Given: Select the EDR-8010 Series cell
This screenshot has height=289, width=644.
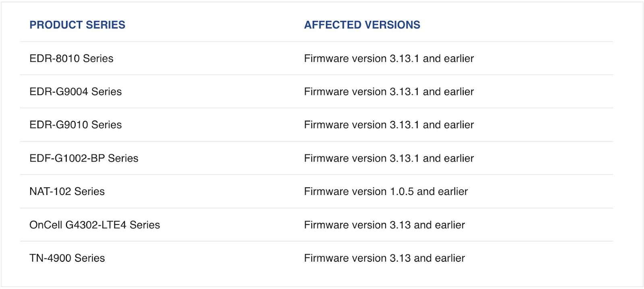Looking at the screenshot, I should pyautogui.click(x=71, y=59).
